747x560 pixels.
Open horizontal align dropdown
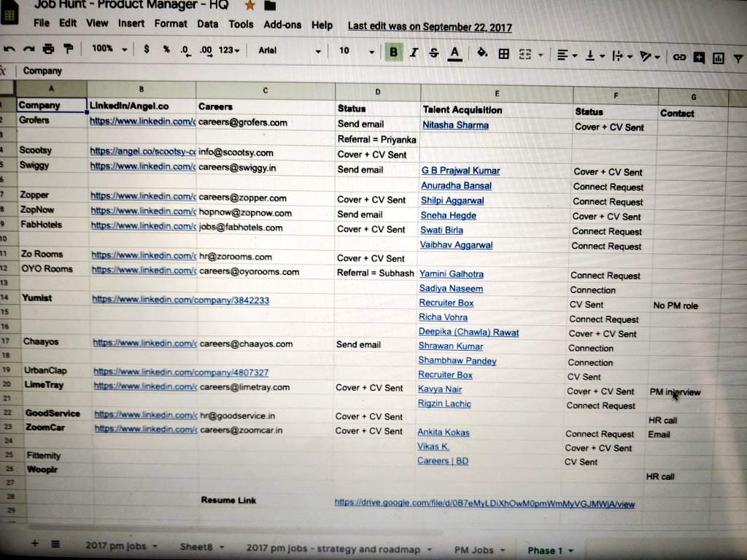tap(566, 55)
